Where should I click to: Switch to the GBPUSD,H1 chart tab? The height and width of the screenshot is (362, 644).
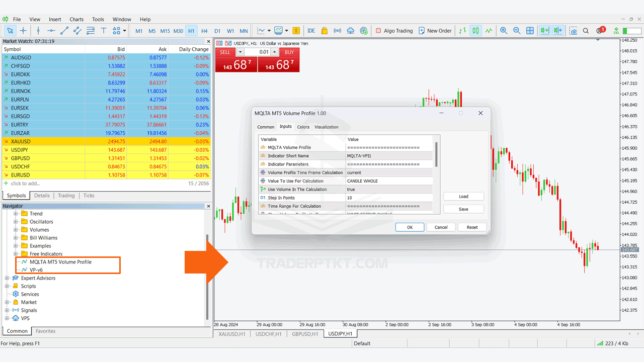click(x=306, y=333)
